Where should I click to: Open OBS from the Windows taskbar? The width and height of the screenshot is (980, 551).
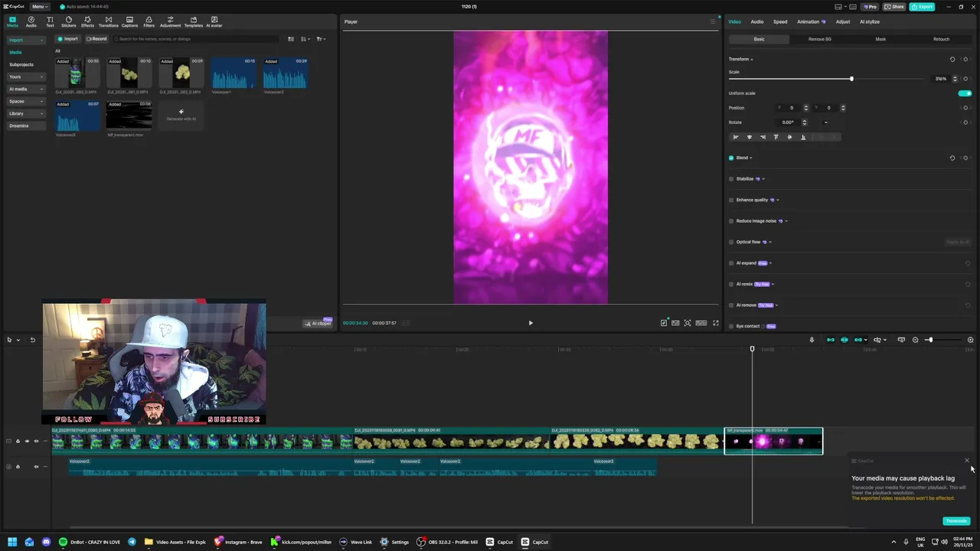point(447,542)
